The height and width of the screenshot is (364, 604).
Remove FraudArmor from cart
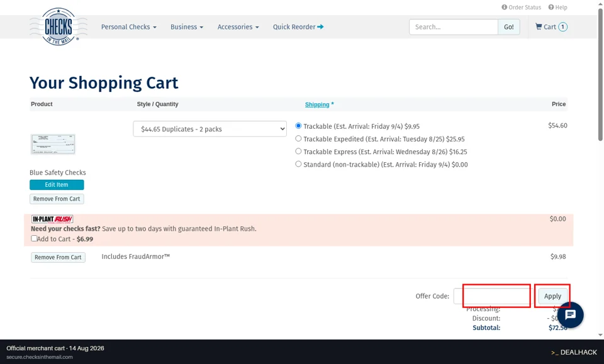[x=58, y=257]
